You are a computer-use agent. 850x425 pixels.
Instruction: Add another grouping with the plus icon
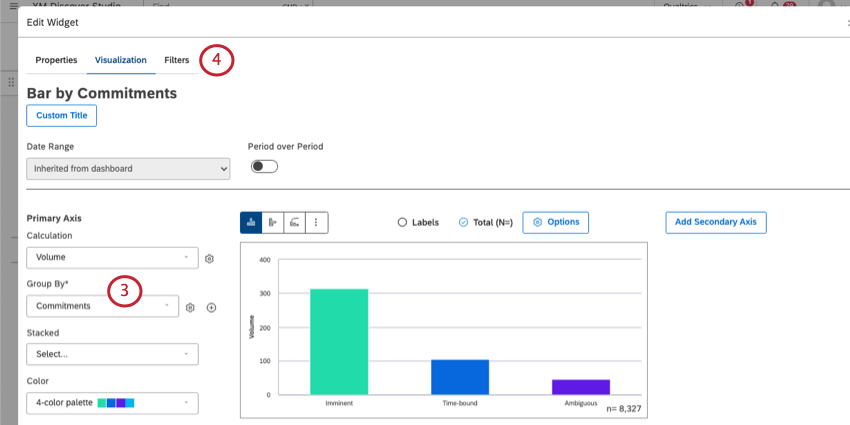[211, 307]
